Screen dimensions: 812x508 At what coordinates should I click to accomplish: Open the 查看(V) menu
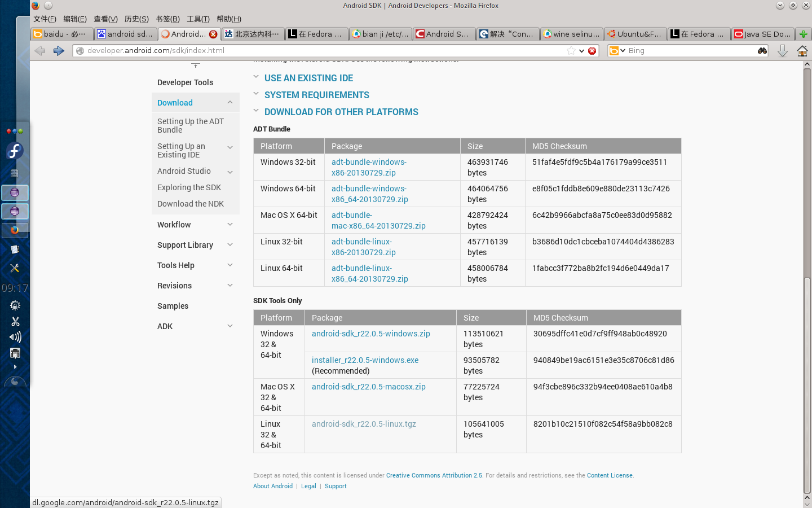[105, 19]
